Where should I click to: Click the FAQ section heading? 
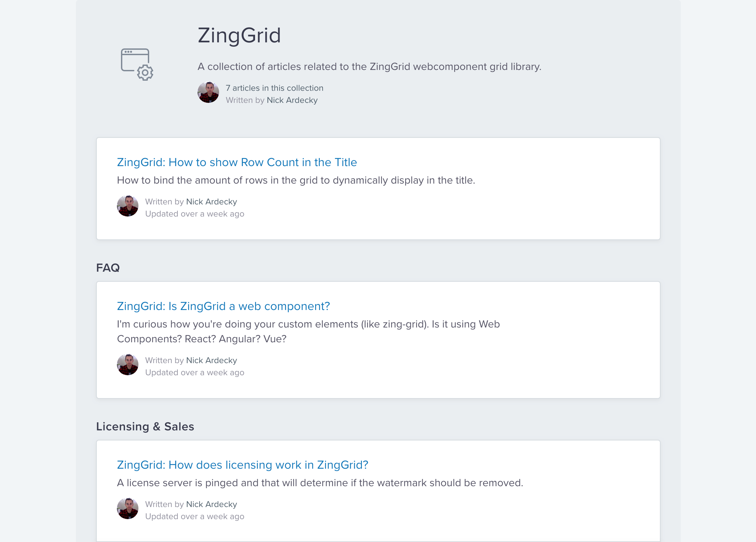108,268
